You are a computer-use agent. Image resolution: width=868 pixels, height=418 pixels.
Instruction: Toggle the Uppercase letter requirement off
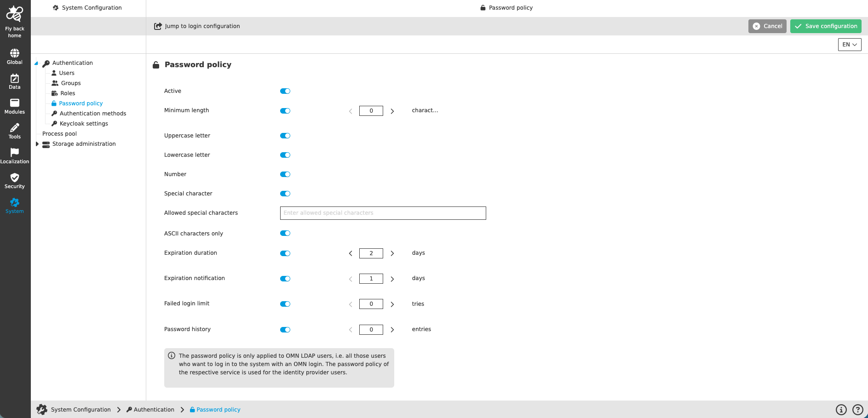pos(285,136)
